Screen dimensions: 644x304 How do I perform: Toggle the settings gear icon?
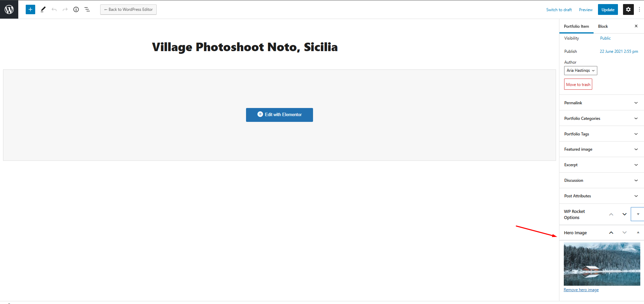(x=628, y=9)
